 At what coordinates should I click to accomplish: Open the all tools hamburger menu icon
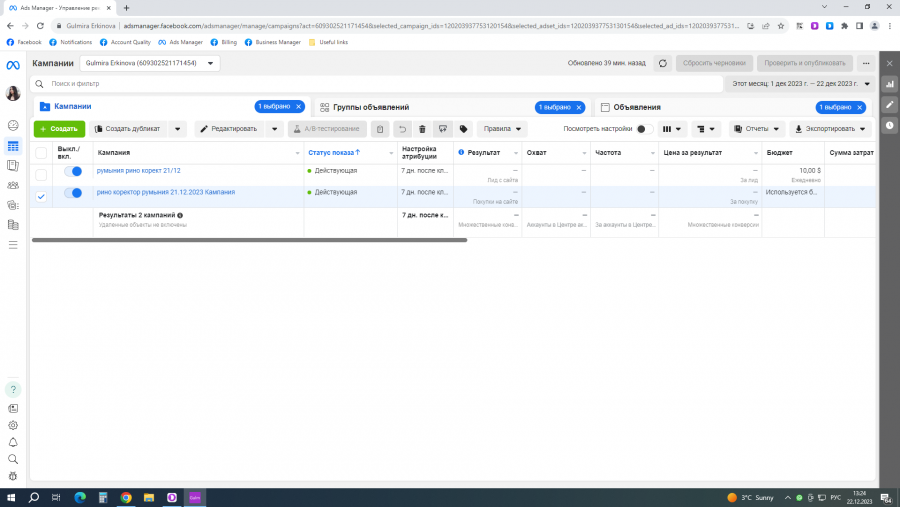[13, 245]
